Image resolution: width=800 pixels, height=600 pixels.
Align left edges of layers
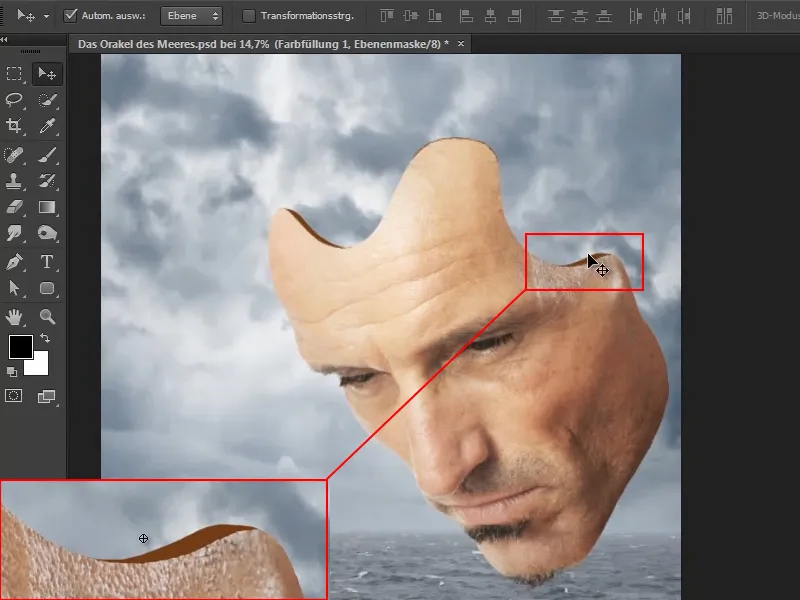tap(466, 16)
